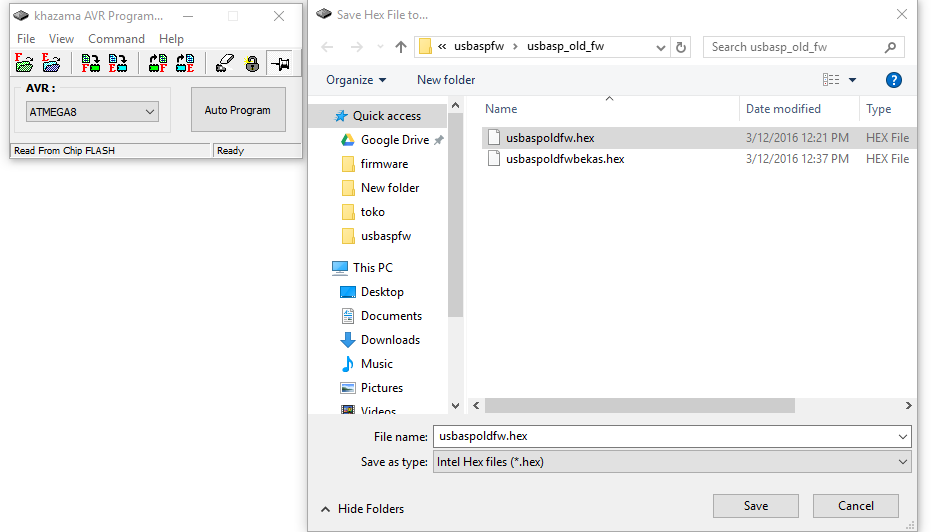The image size is (932, 532).
Task: Click file list horizontal scroll right arrow
Action: click(x=909, y=405)
